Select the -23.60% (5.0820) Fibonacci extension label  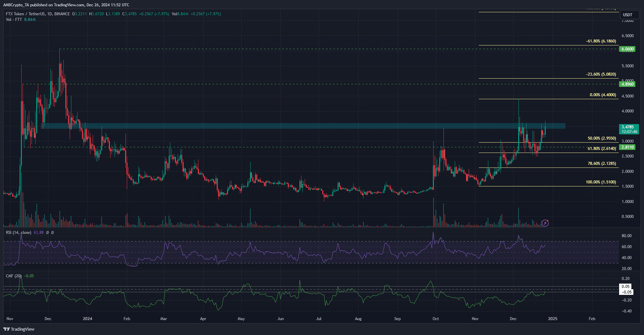coord(601,74)
